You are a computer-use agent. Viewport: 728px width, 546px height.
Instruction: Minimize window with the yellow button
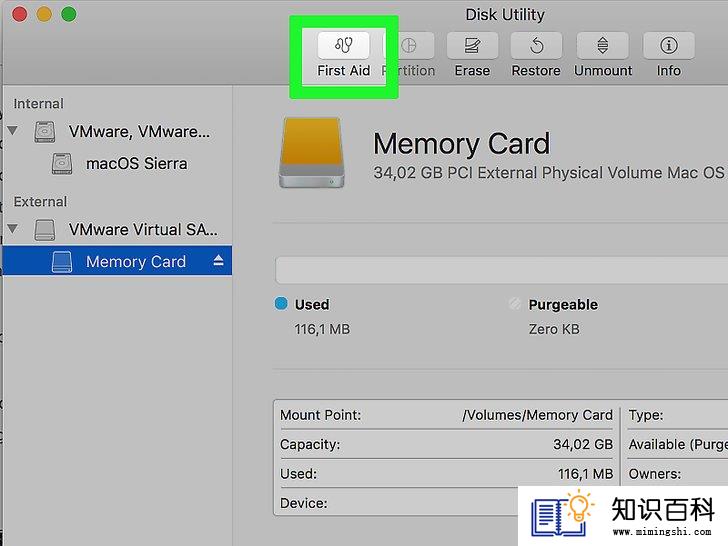(x=44, y=14)
